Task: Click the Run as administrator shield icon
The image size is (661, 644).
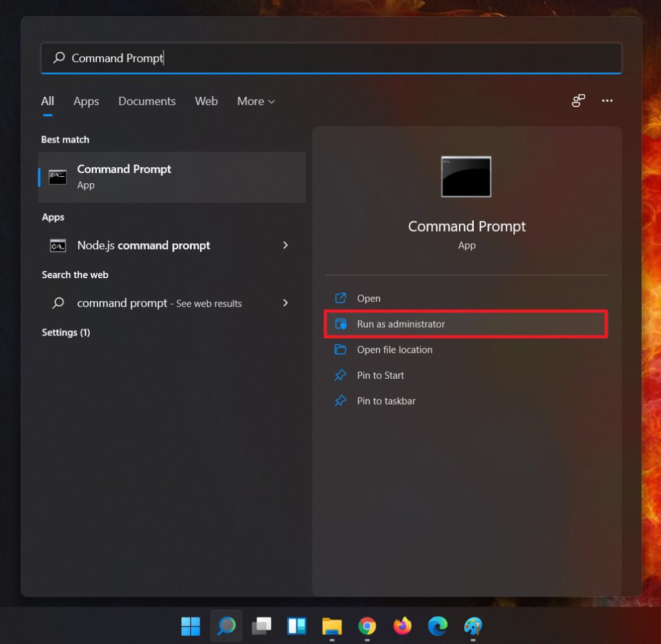Action: pyautogui.click(x=340, y=324)
